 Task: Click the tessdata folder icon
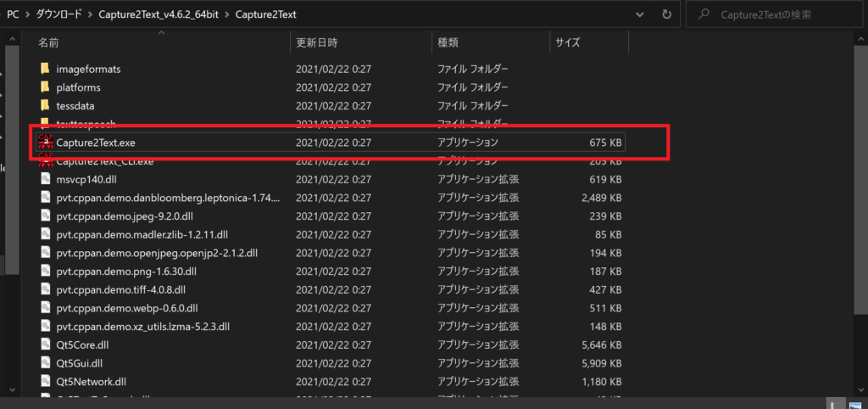click(x=46, y=106)
